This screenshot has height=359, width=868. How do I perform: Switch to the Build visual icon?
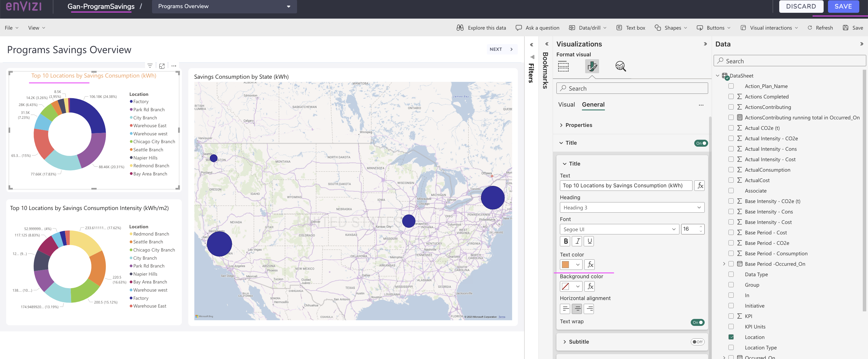tap(564, 67)
